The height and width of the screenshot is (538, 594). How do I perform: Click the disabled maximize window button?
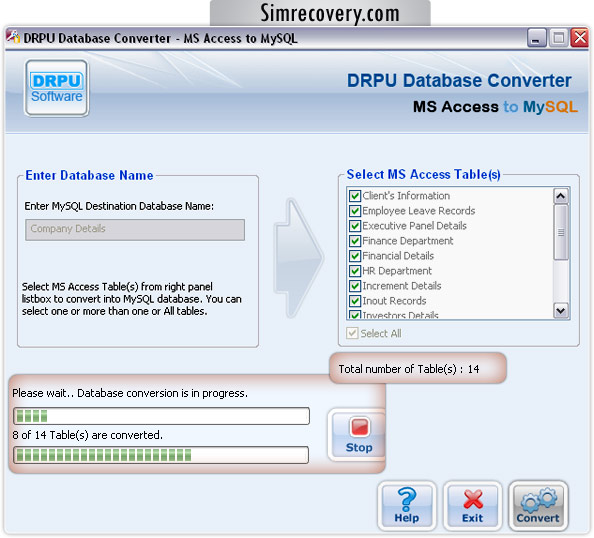pos(558,38)
